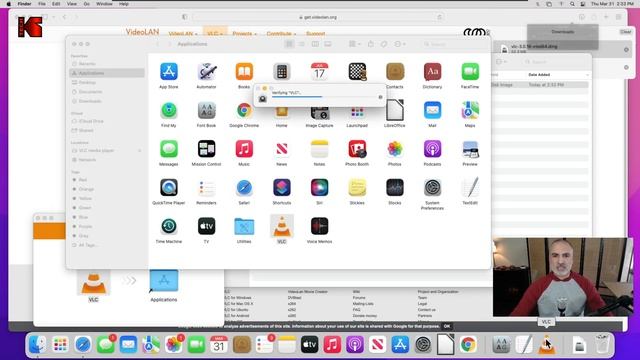
Task: Open VLC dropdown on VideoLAN site
Action: (x=215, y=33)
